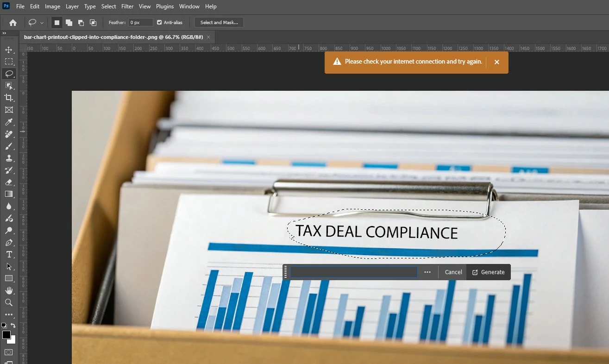Viewport: 609px width, 364px height.
Task: Open the Edit Toolbar three-dots menu
Action: coord(9,314)
